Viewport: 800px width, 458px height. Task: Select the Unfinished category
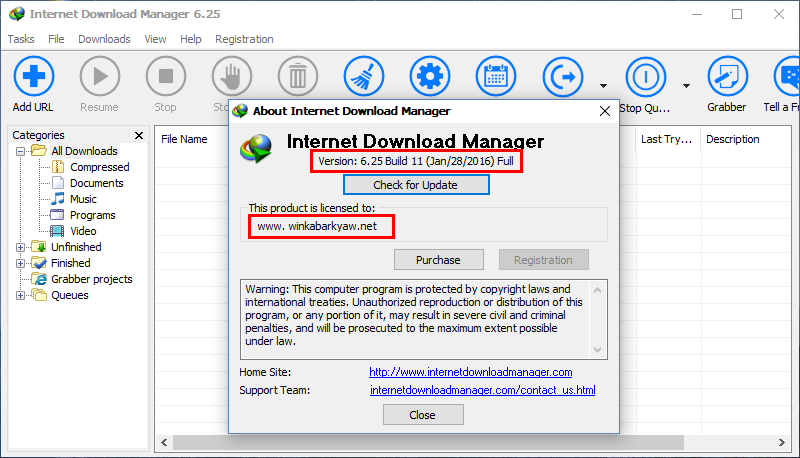click(76, 247)
